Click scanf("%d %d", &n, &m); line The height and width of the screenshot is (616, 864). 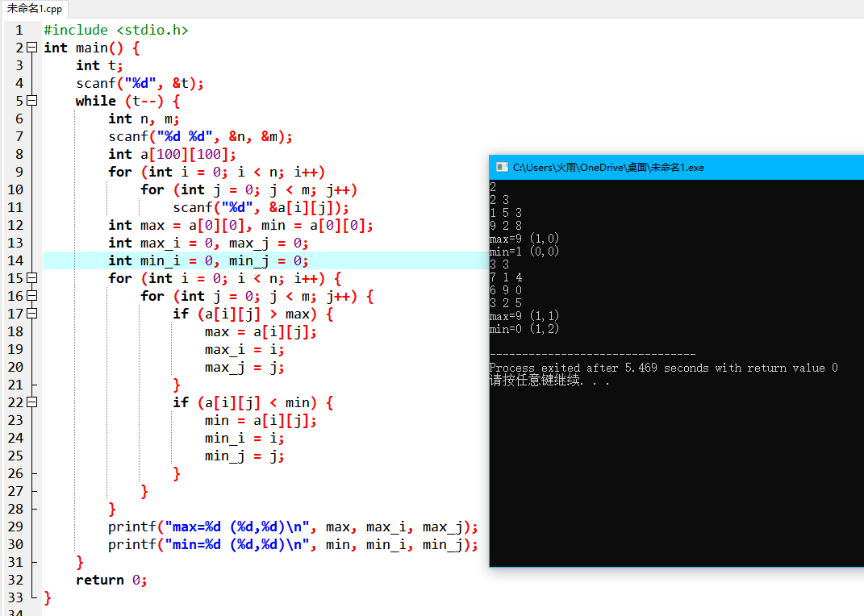pyautogui.click(x=200, y=136)
